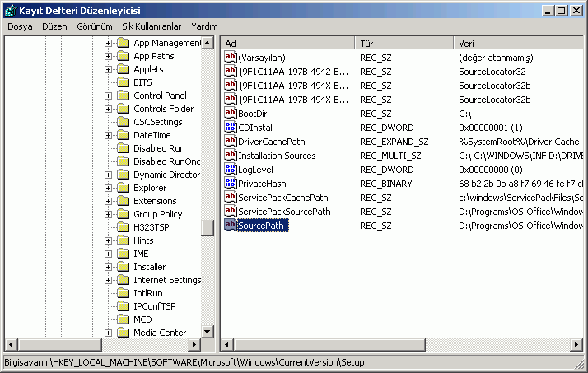Expand the Group Policy tree node
Image resolution: width=588 pixels, height=373 pixels.
click(x=108, y=214)
